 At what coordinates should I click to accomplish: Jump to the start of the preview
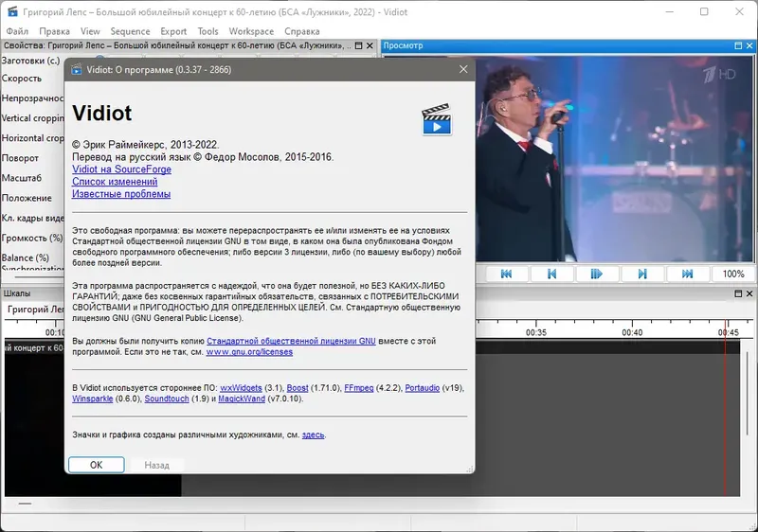point(506,274)
